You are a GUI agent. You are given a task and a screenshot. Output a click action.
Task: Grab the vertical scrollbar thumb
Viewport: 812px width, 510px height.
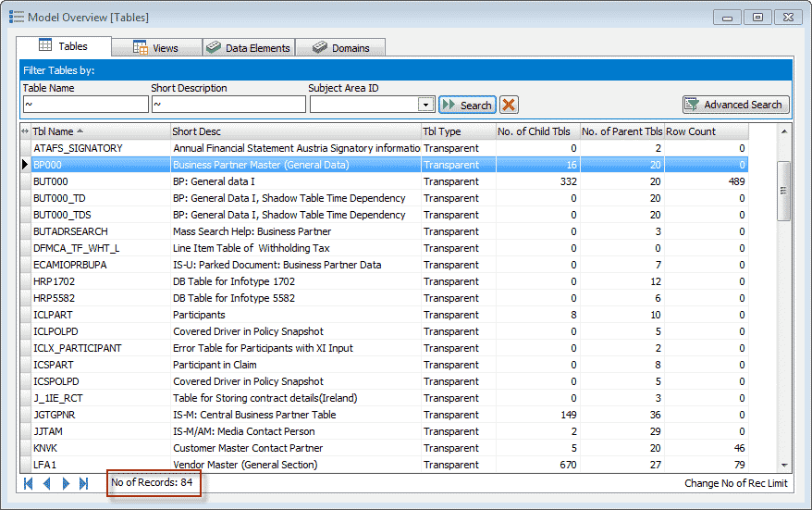point(783,191)
